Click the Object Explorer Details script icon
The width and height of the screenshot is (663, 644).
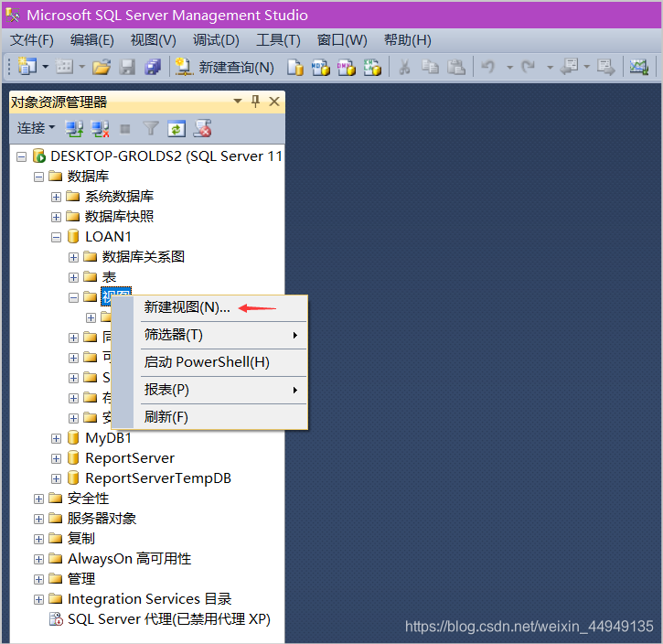202,129
